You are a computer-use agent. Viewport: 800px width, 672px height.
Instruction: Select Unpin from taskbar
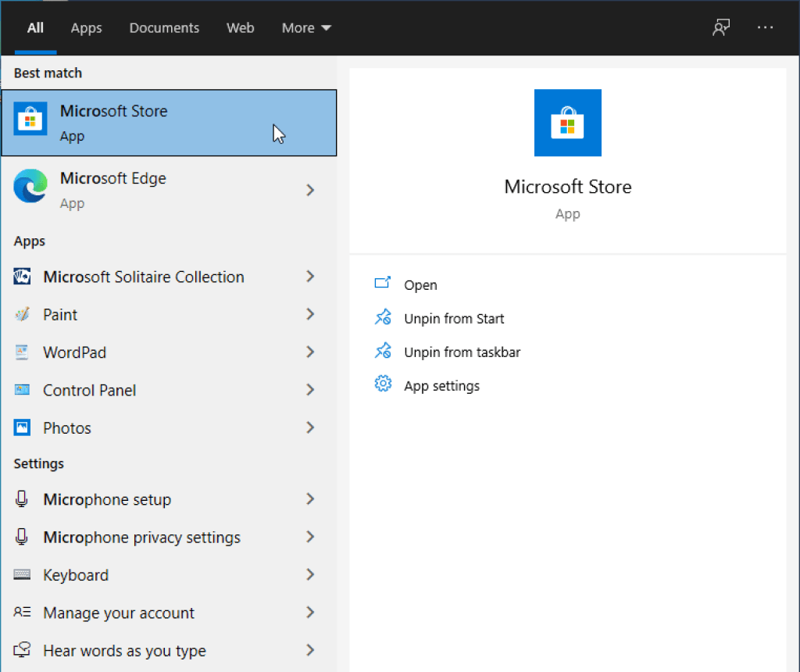[x=462, y=352]
